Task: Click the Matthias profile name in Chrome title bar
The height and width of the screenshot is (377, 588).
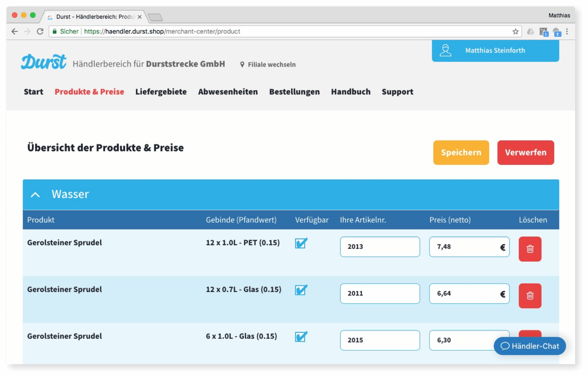Action: point(559,15)
